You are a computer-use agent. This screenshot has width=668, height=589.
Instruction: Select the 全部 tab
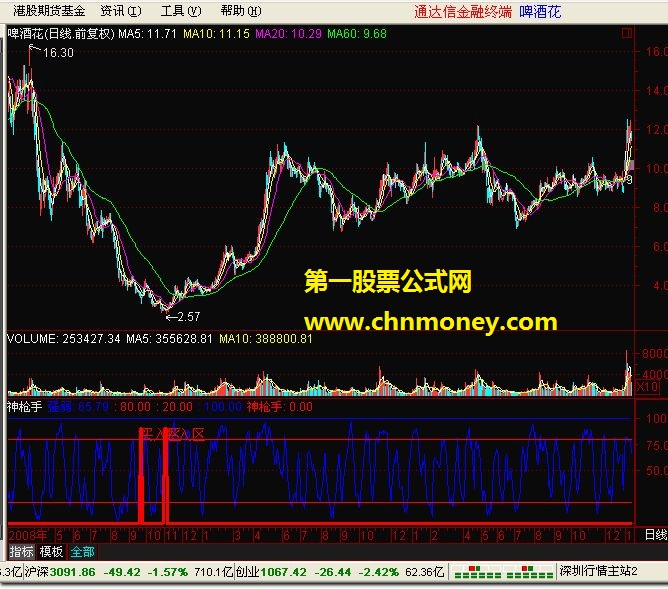(x=82, y=552)
